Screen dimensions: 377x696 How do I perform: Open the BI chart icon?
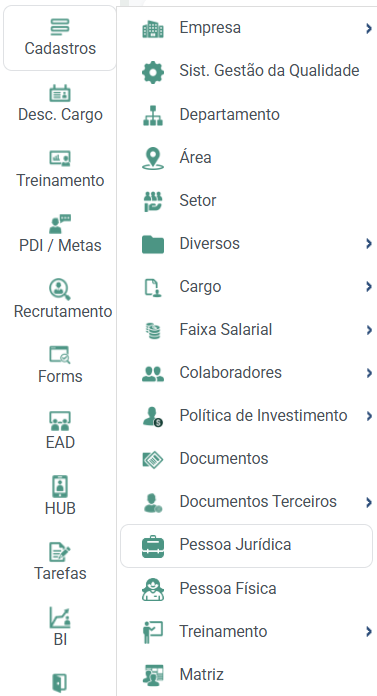tap(60, 617)
